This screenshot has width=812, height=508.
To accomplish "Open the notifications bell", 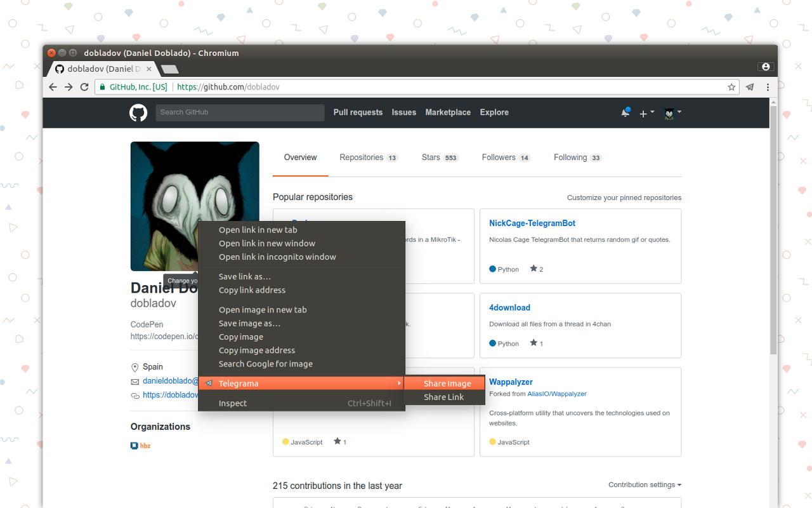I will (x=625, y=113).
